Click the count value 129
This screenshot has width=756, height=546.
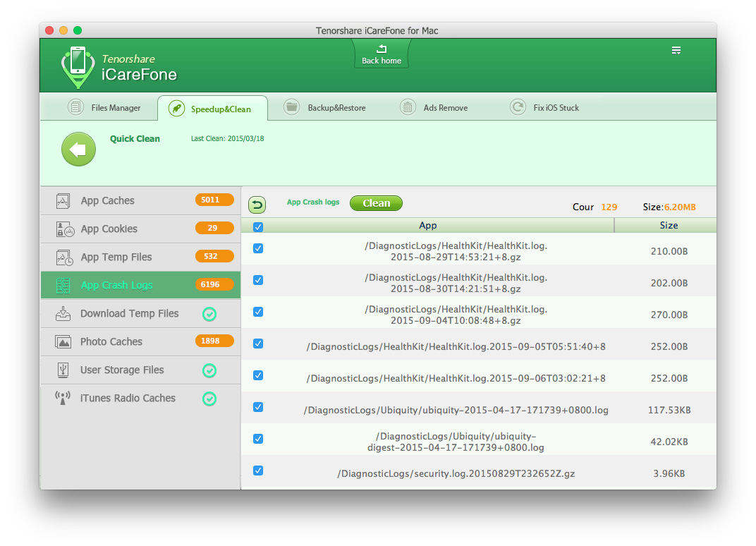click(609, 207)
